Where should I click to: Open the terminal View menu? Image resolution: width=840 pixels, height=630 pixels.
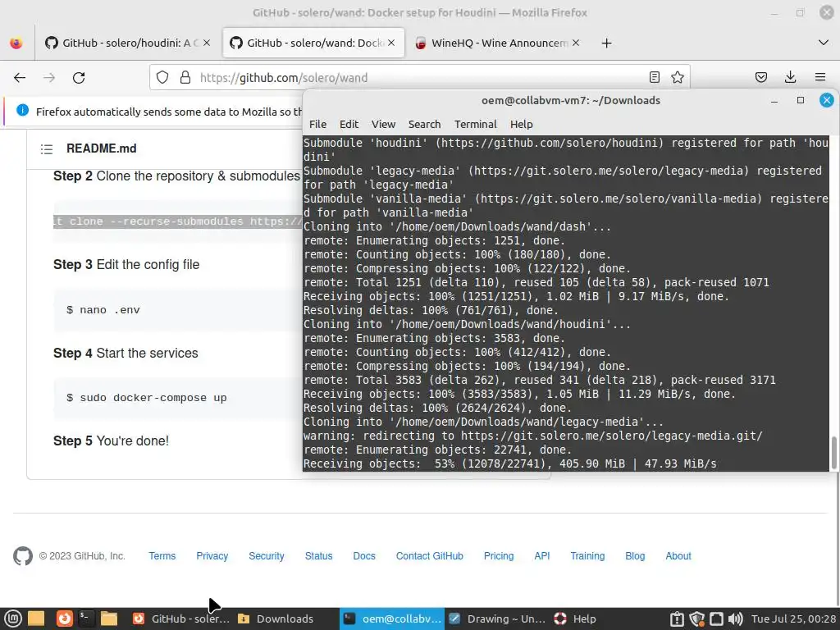point(384,125)
